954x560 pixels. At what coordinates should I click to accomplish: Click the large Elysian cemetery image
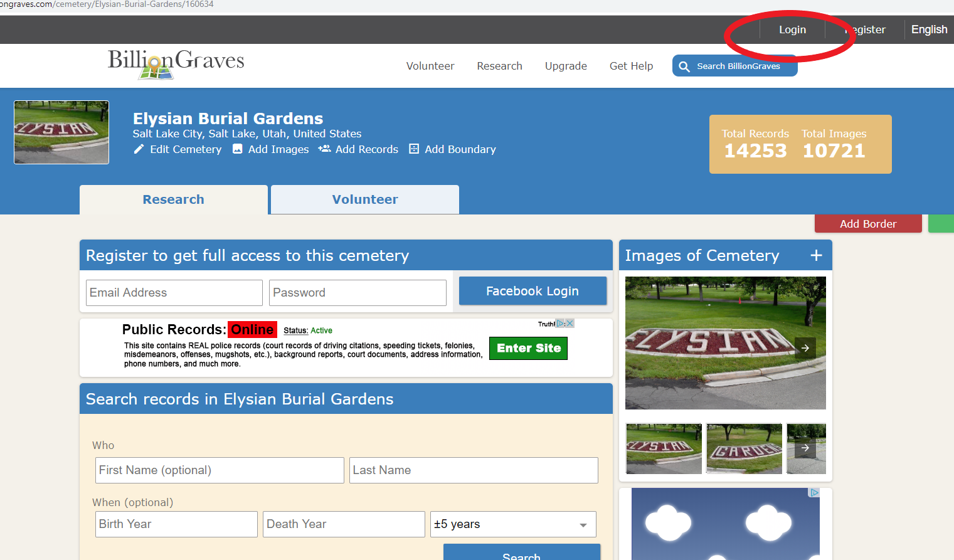pyautogui.click(x=725, y=343)
